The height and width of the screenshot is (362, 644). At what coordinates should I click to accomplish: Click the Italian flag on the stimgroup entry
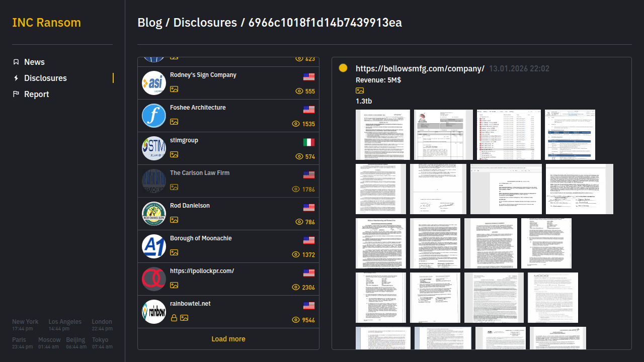(x=309, y=142)
